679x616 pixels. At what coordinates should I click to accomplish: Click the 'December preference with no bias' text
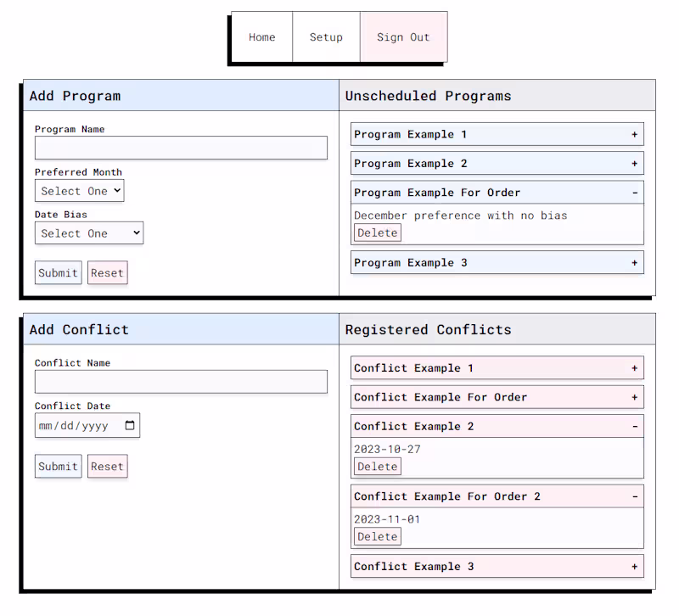pos(461,216)
